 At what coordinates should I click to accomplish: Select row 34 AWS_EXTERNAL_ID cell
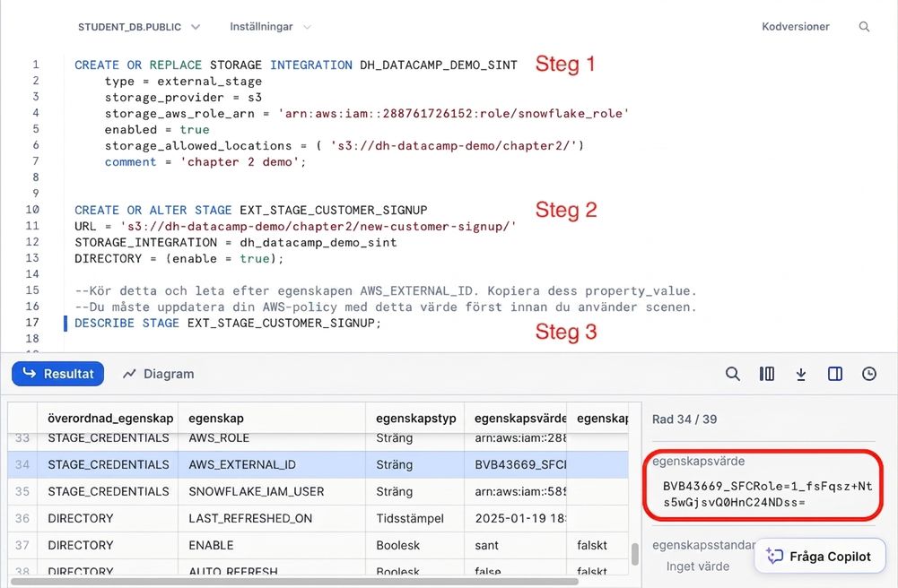(272, 464)
